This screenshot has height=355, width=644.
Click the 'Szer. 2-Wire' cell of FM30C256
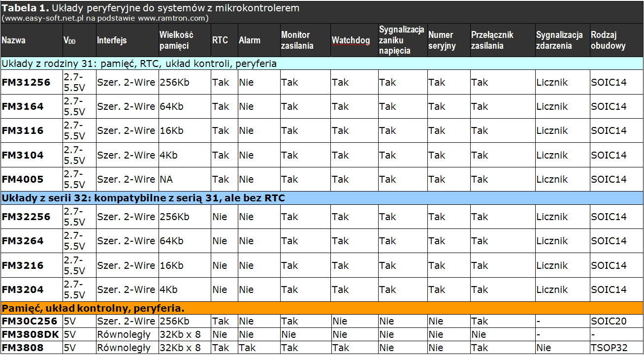tap(127, 321)
